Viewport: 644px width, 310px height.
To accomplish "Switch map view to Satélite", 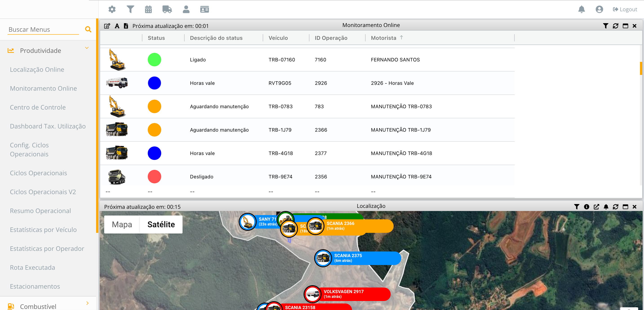I will [x=161, y=224].
